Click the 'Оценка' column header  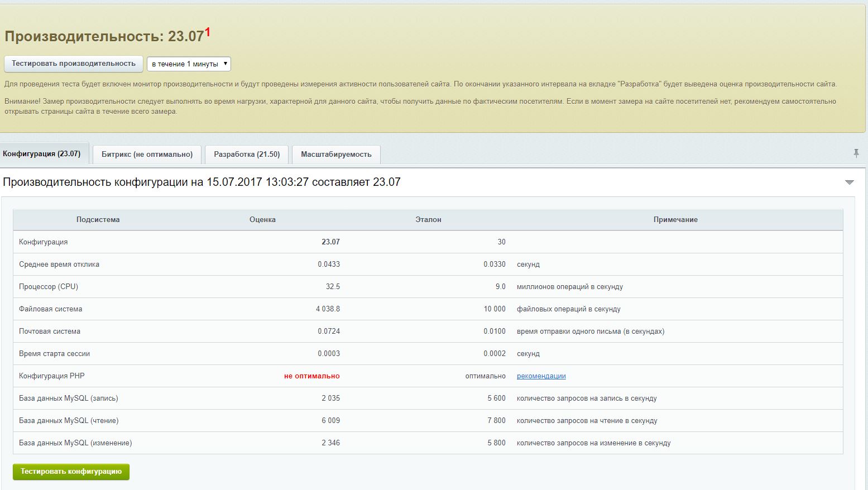point(262,220)
